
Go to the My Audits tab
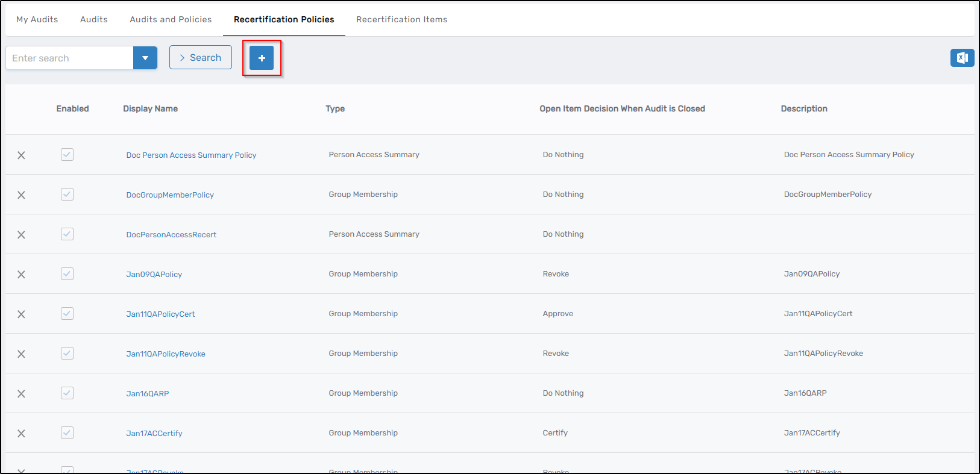click(37, 19)
